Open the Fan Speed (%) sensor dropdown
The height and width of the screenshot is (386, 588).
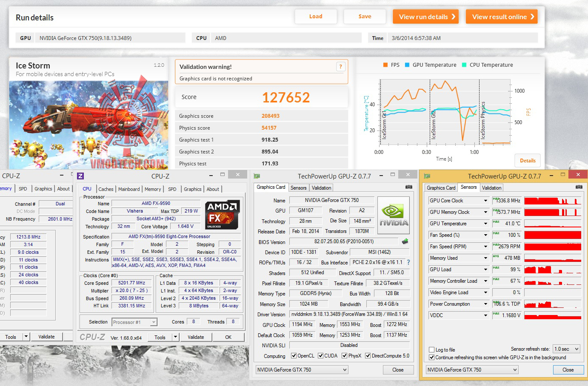coord(485,235)
